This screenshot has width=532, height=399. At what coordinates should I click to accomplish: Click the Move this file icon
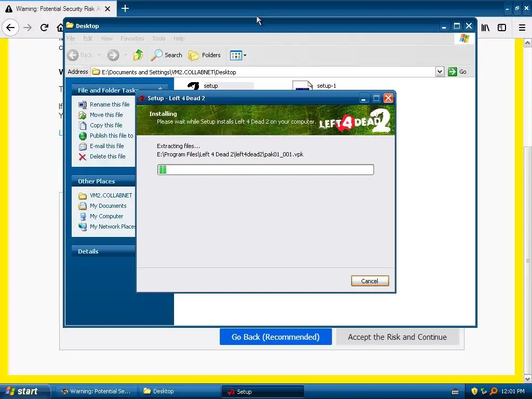click(x=83, y=115)
